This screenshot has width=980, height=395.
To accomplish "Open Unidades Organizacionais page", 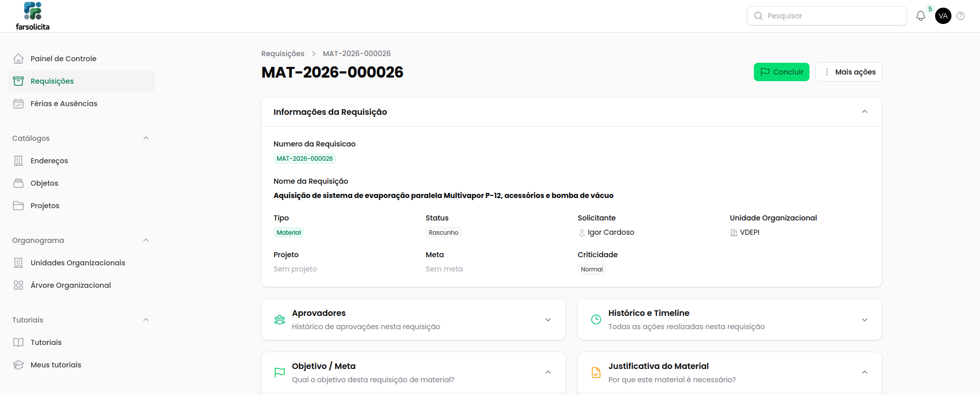I will (x=82, y=263).
